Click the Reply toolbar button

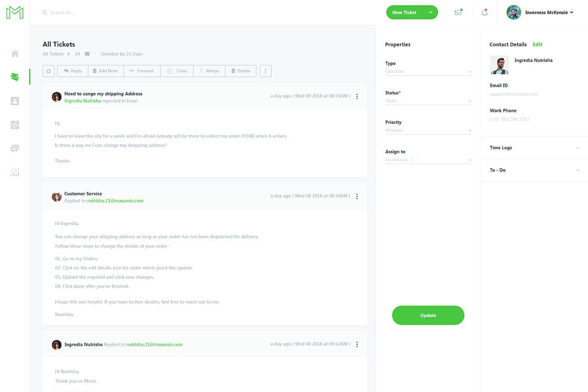72,71
